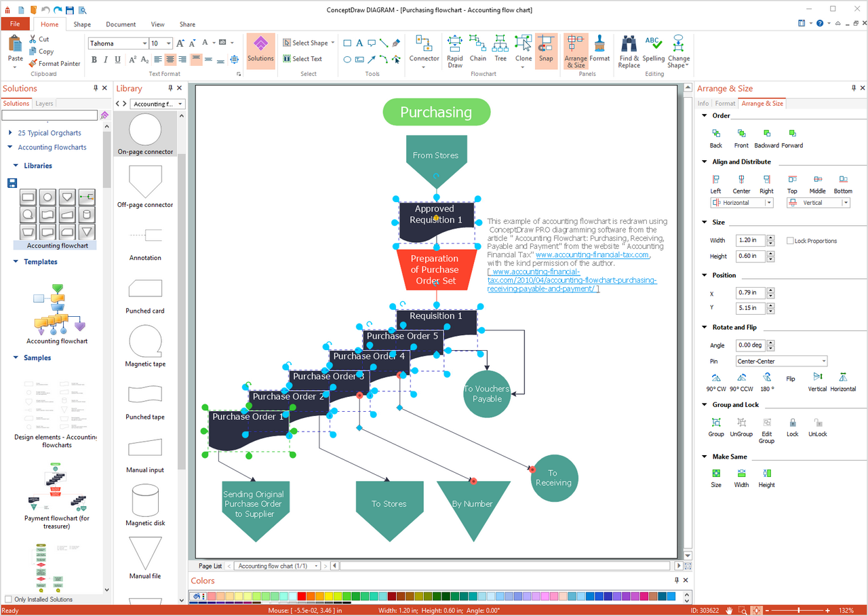Lock the selected shapes

point(792,427)
